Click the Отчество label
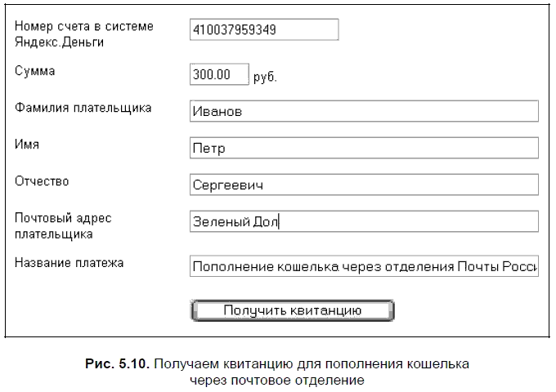This screenshot has height=392, width=556. tap(42, 181)
